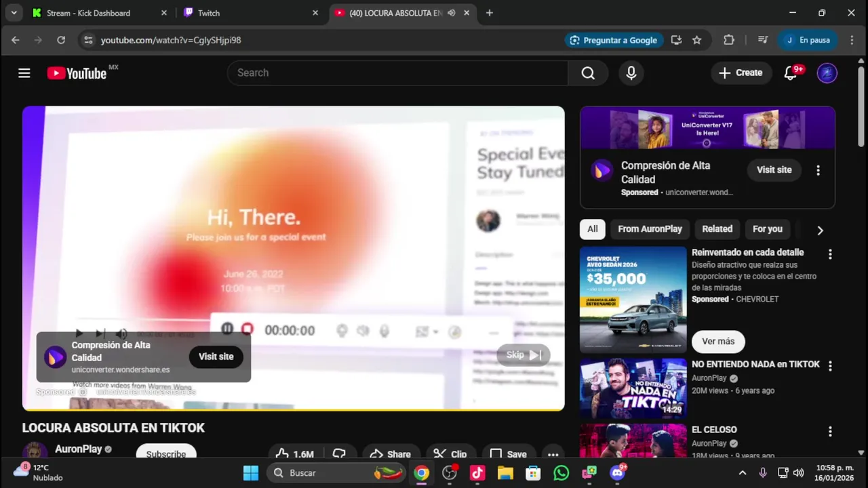This screenshot has height=488, width=868.
Task: Focus the YouTube search field
Action: tap(397, 73)
